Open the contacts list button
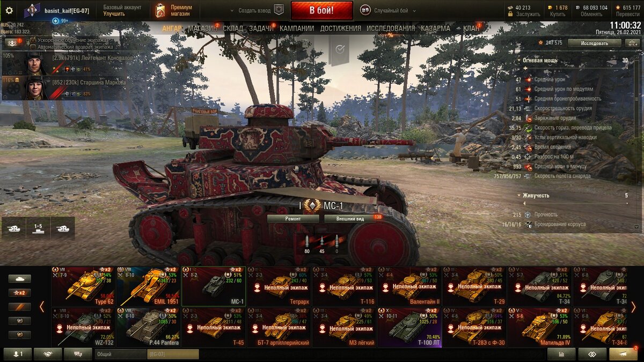 tap(18, 354)
